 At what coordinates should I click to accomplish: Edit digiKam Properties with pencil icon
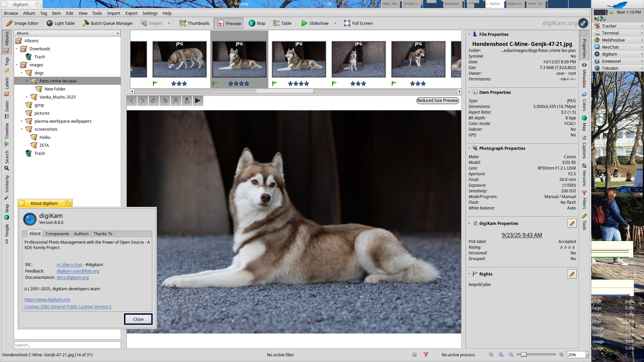click(x=572, y=223)
